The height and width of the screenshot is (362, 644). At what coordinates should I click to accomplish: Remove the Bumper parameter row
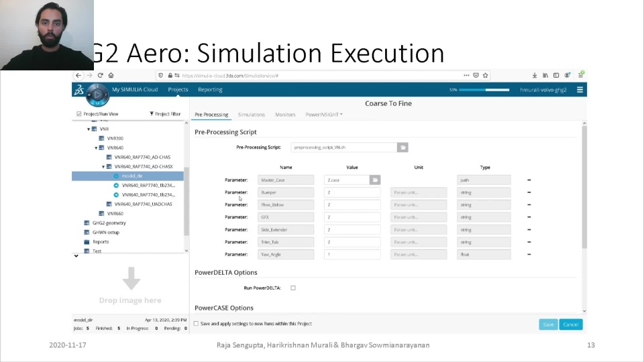pyautogui.click(x=529, y=192)
